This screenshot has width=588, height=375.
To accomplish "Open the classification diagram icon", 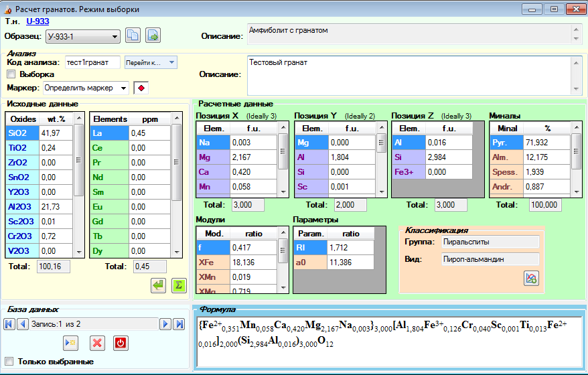I will click(531, 279).
